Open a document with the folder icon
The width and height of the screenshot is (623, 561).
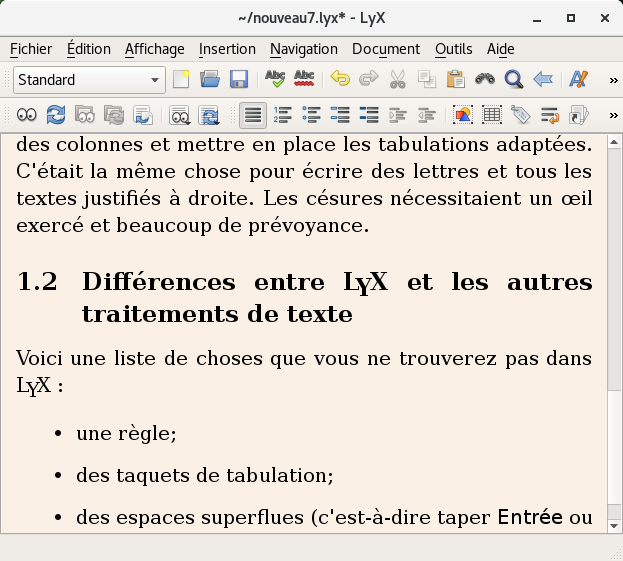pos(210,79)
